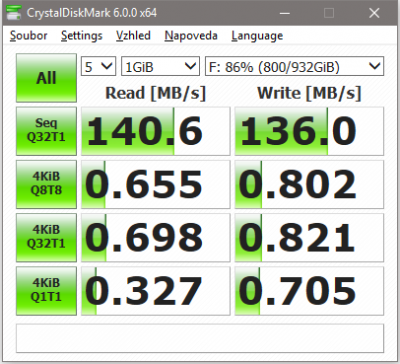Open the Language menu

pyautogui.click(x=257, y=36)
